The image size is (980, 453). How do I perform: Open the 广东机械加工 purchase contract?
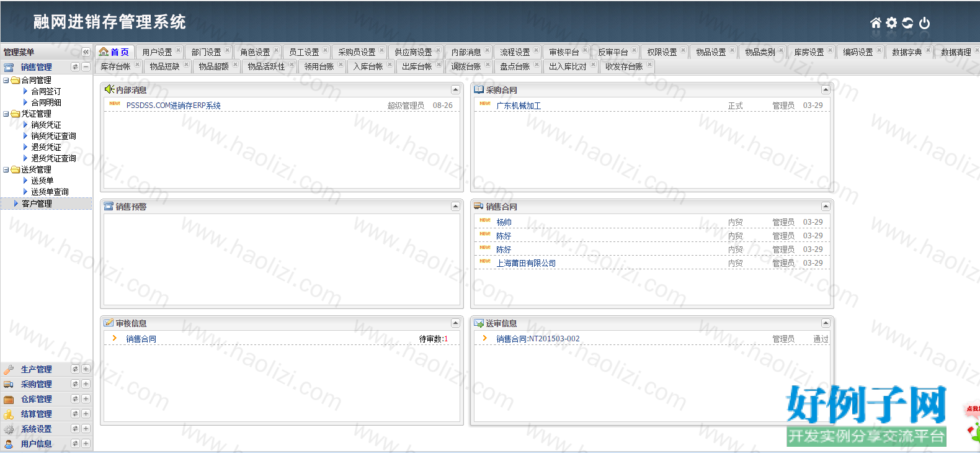tap(519, 105)
